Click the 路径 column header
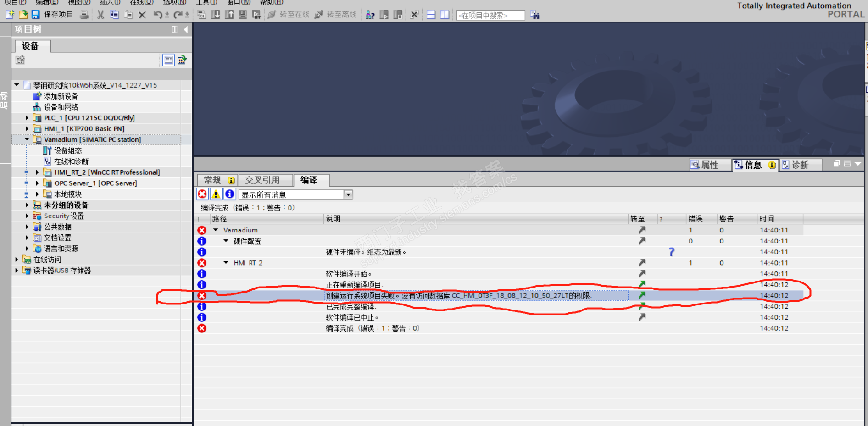The height and width of the screenshot is (426, 868). 267,219
